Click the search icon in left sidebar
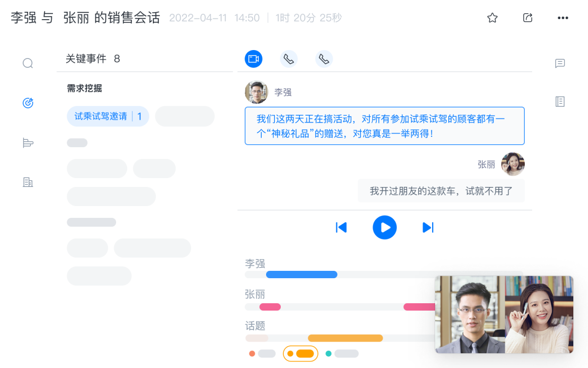This screenshot has height=368, width=588. coord(28,63)
